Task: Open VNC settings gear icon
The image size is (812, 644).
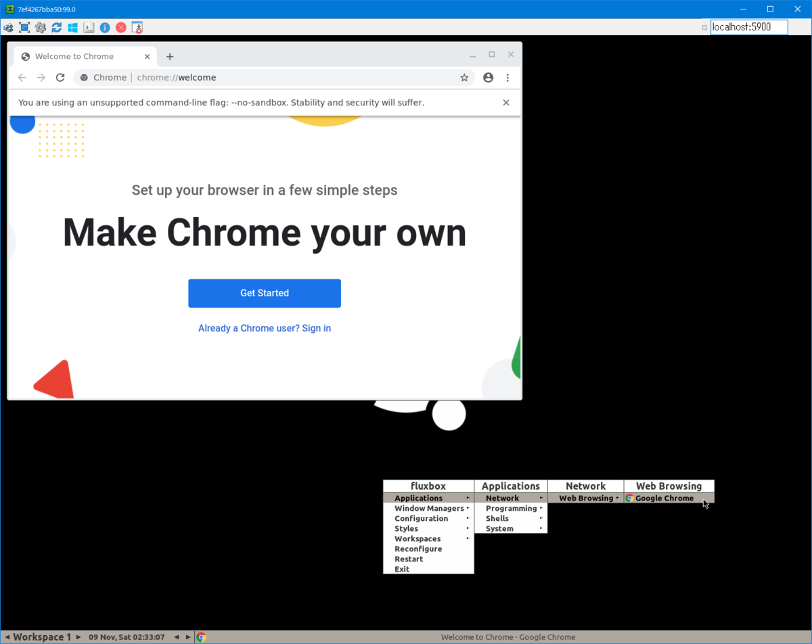Action: tap(41, 28)
